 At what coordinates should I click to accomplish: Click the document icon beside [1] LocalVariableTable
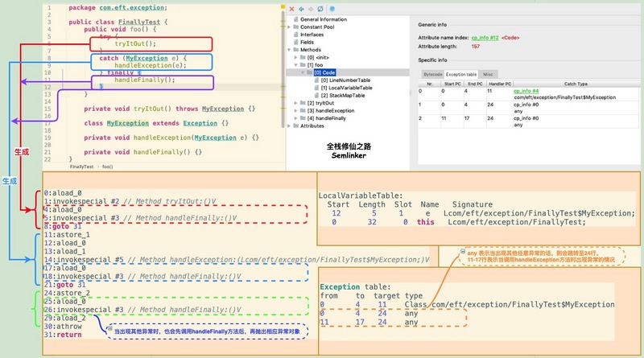pyautogui.click(x=316, y=88)
